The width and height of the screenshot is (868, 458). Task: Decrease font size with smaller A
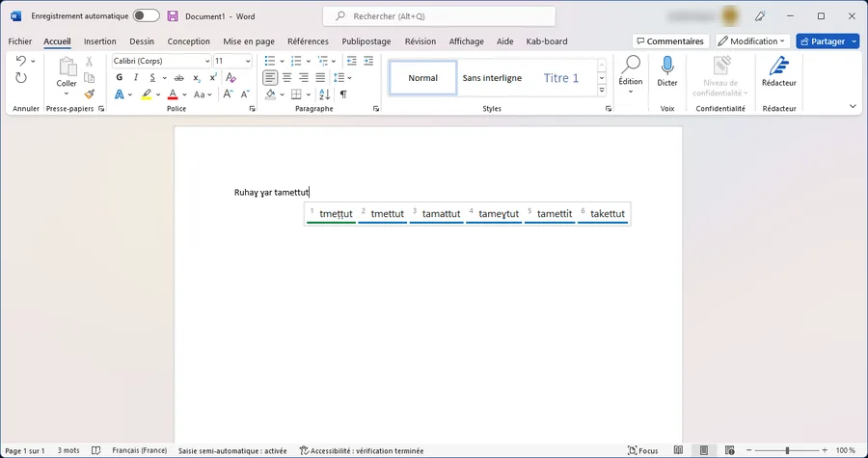click(245, 94)
